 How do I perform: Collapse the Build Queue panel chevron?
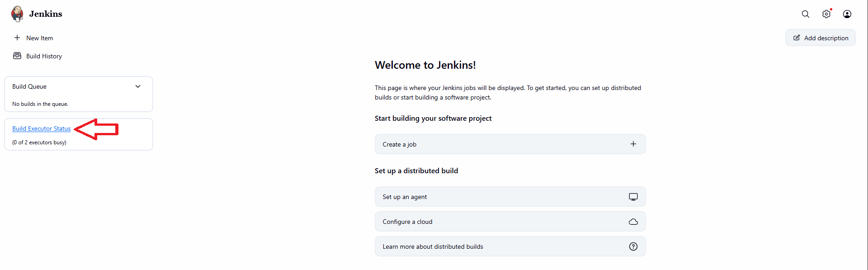[x=138, y=86]
